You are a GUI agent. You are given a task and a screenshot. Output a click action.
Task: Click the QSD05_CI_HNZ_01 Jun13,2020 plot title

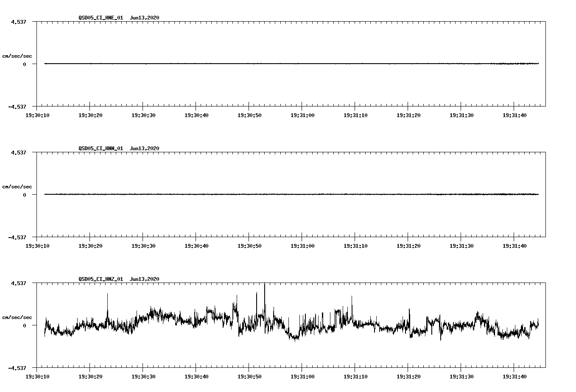(x=119, y=279)
